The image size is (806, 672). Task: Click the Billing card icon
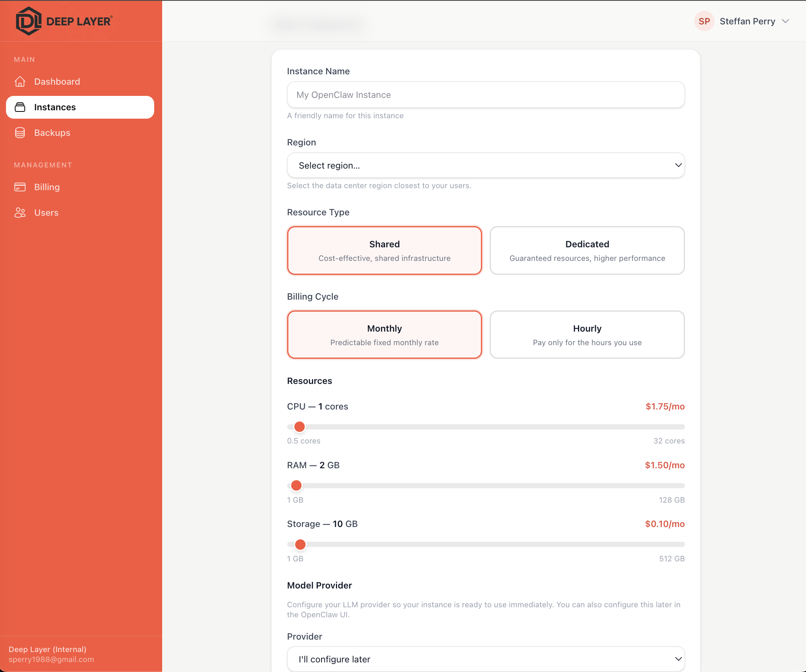(20, 187)
